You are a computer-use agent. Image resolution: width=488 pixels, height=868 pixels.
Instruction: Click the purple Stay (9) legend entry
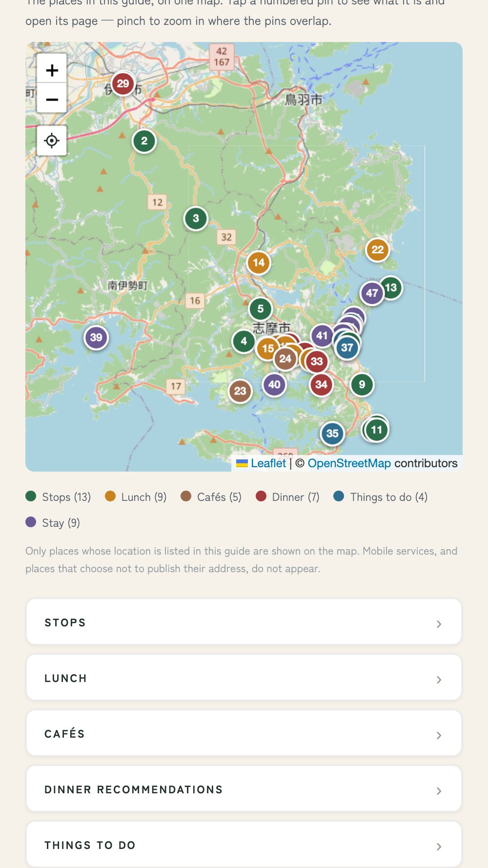pos(53,523)
